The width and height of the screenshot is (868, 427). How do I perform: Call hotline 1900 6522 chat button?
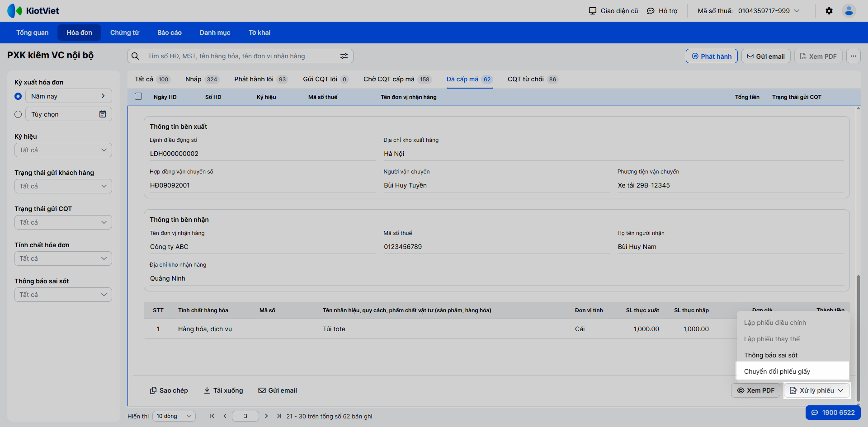tap(833, 413)
